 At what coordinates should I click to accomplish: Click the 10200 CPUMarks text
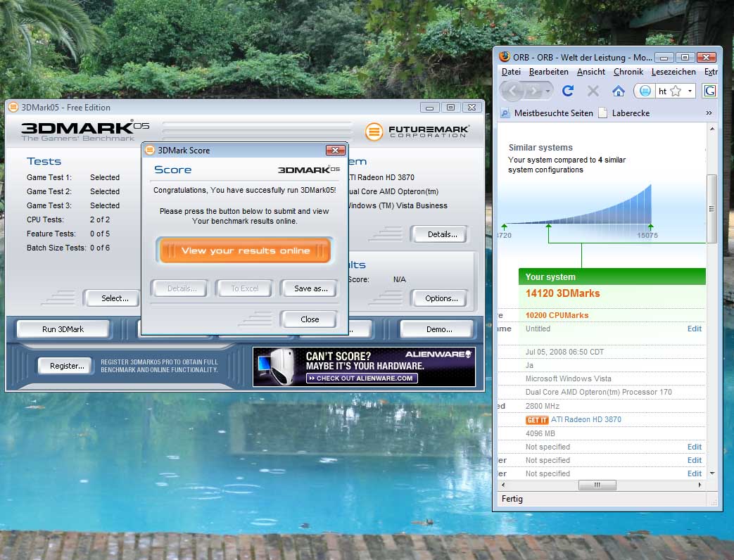point(557,315)
